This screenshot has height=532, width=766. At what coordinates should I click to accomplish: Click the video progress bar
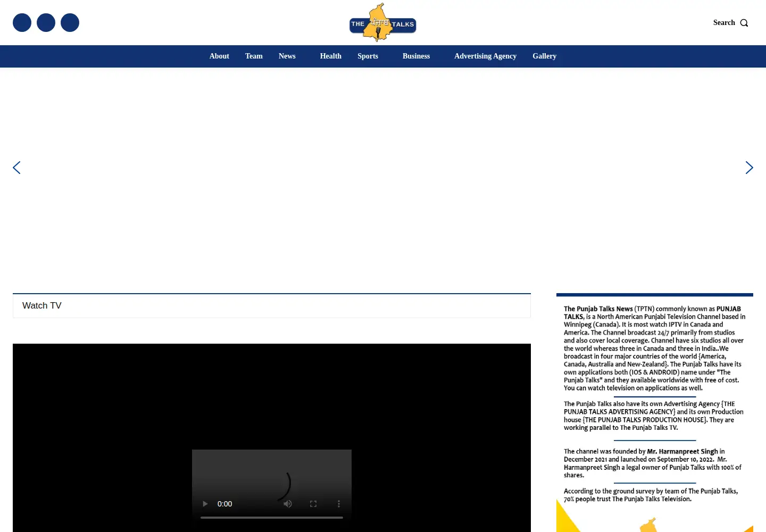pyautogui.click(x=272, y=517)
